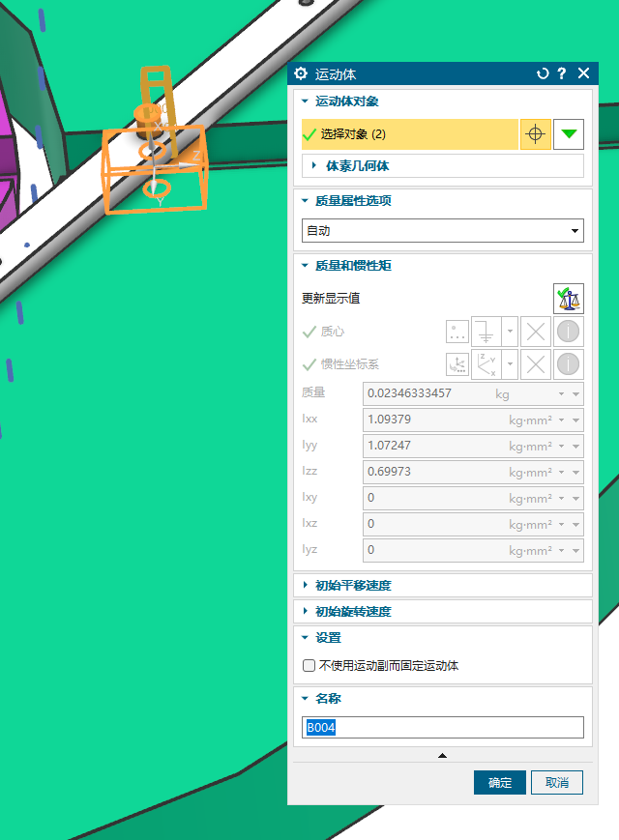Screen dimensions: 619x840
Task: Show 惯性坐标系 information icon
Action: [568, 364]
